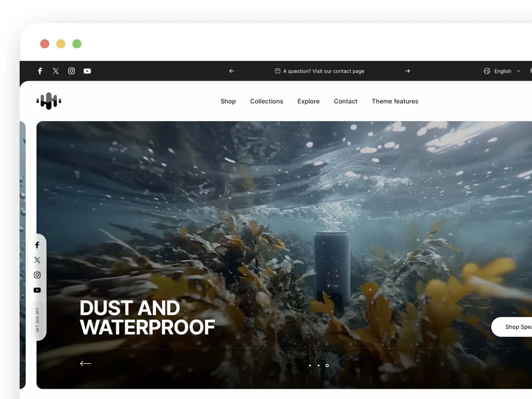
Task: Open the Shop menu
Action: tap(228, 101)
